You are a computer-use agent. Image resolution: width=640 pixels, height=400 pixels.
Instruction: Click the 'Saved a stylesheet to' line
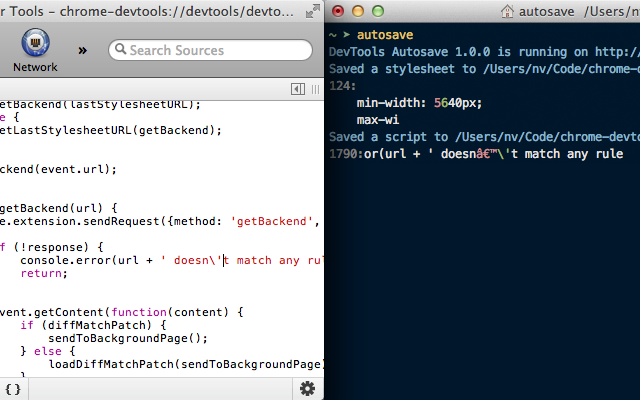click(484, 69)
